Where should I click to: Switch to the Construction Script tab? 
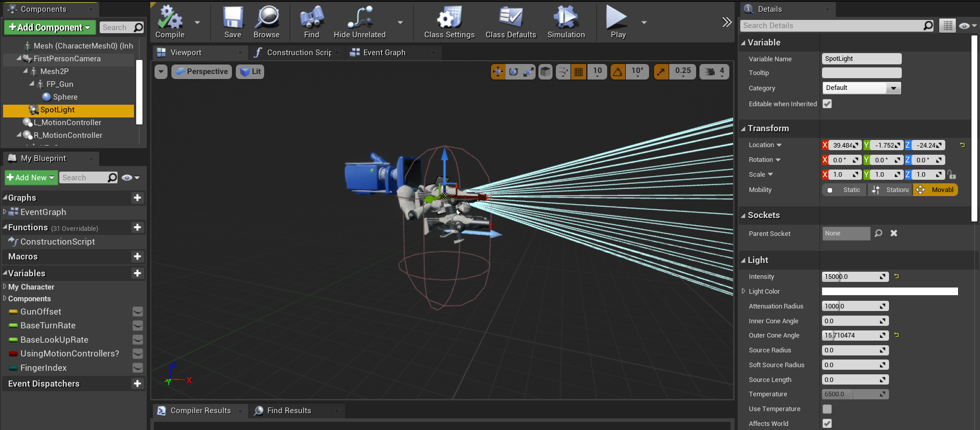click(299, 53)
